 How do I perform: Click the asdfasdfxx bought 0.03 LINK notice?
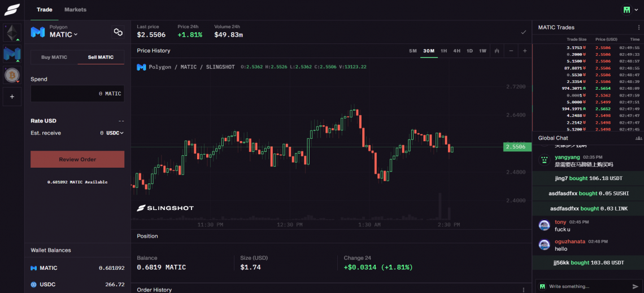coord(588,208)
